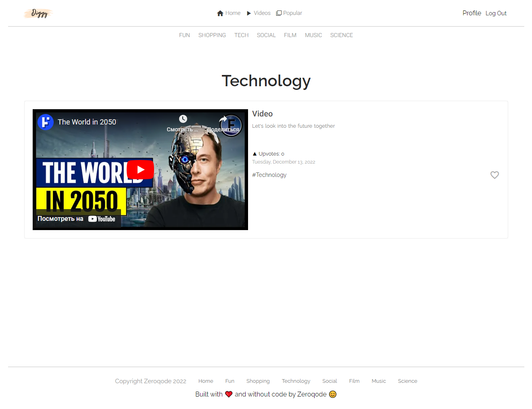This screenshot has height=409, width=532.
Task: Play the YouTube video with red button
Action: point(140,170)
